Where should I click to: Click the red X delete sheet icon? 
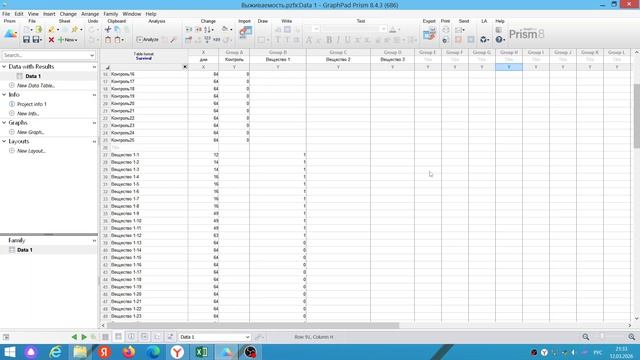point(51,40)
